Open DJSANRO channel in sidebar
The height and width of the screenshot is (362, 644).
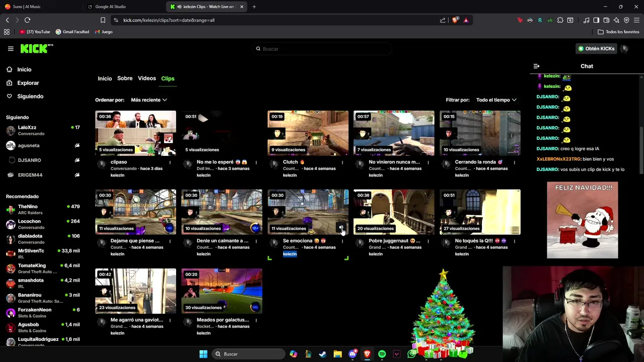point(43,160)
